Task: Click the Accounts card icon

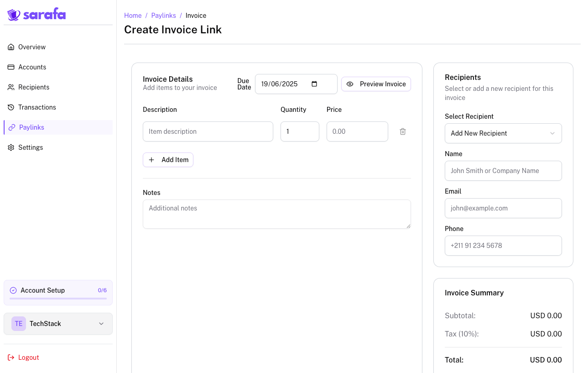Action: pyautogui.click(x=11, y=67)
